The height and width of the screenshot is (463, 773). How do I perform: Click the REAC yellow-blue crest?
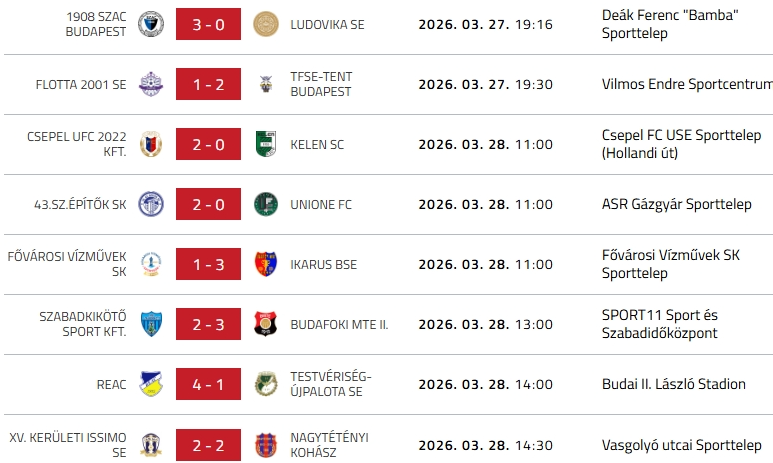pos(151,384)
